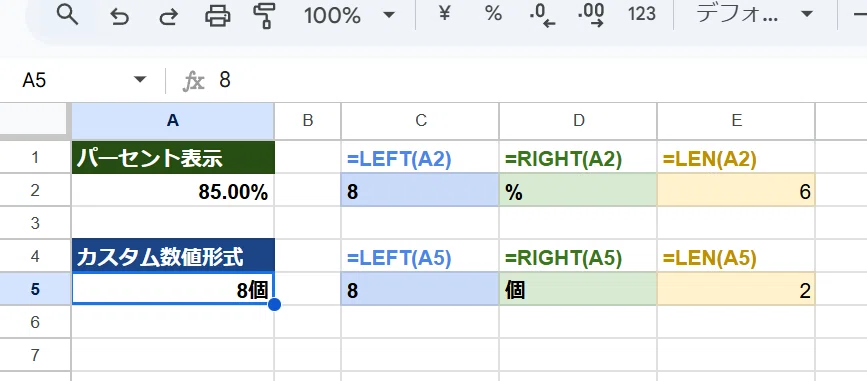Select the paint format tool
867x381 pixels.
tap(265, 15)
